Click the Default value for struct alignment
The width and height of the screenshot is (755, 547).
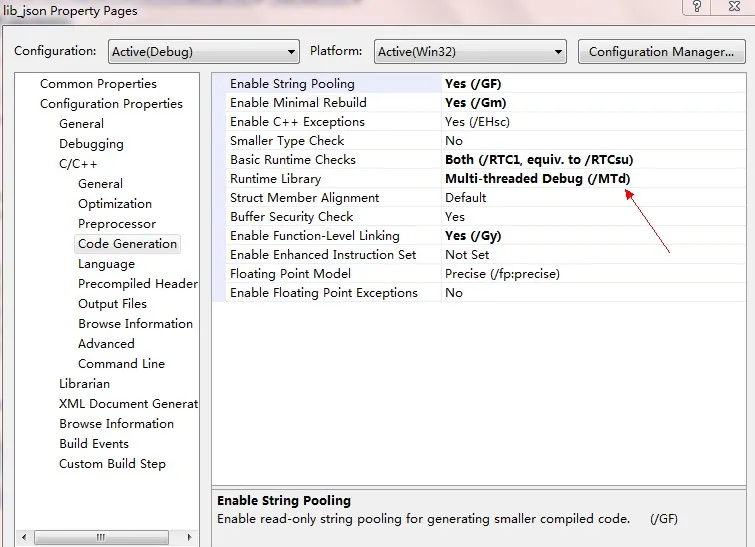point(593,198)
